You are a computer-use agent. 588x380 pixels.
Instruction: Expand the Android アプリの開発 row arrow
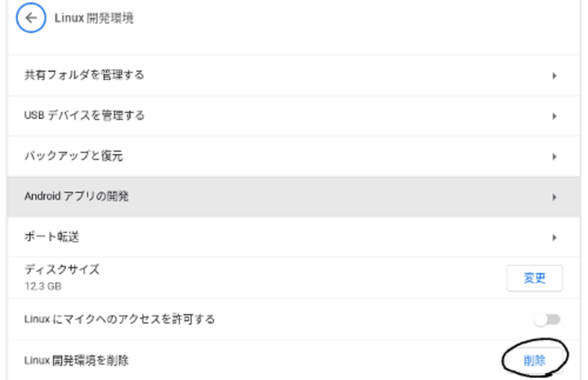(554, 197)
